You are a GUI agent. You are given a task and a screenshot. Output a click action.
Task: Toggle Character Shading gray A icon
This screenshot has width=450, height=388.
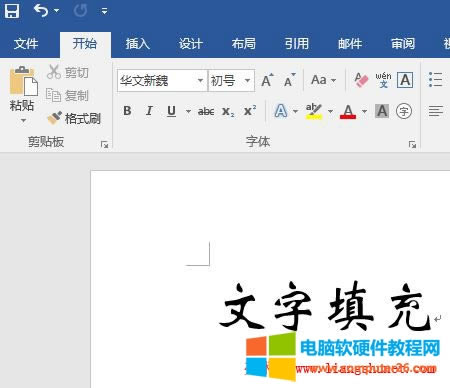382,111
